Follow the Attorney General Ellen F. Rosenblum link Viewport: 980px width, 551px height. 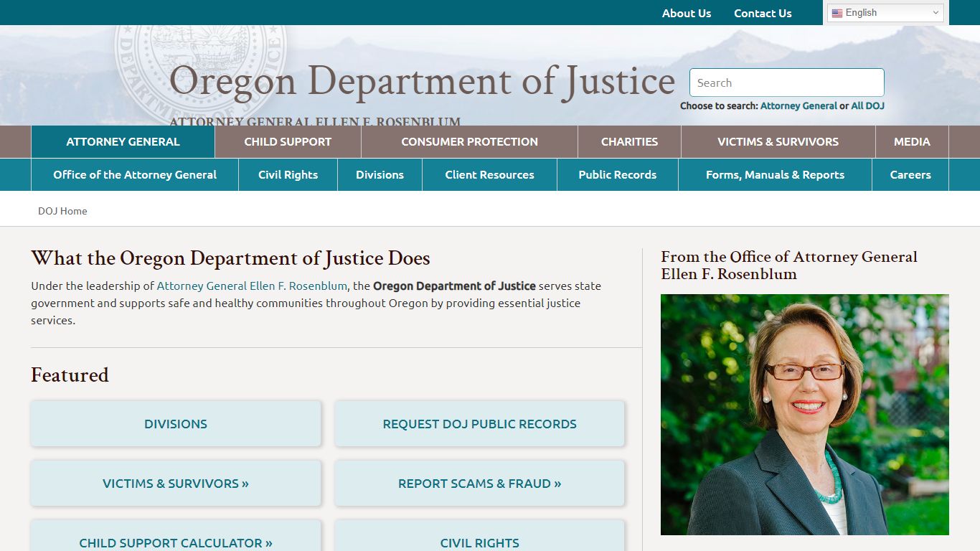coord(252,286)
